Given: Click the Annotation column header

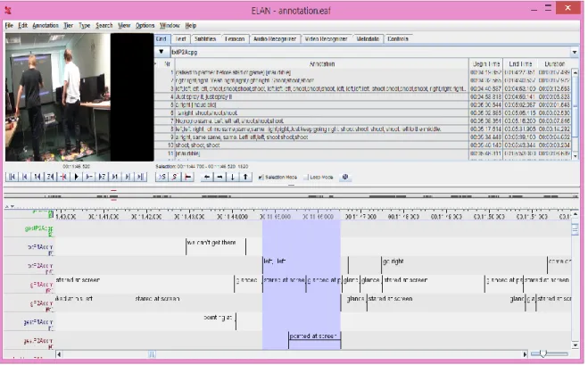Looking at the screenshot, I should pyautogui.click(x=322, y=63).
